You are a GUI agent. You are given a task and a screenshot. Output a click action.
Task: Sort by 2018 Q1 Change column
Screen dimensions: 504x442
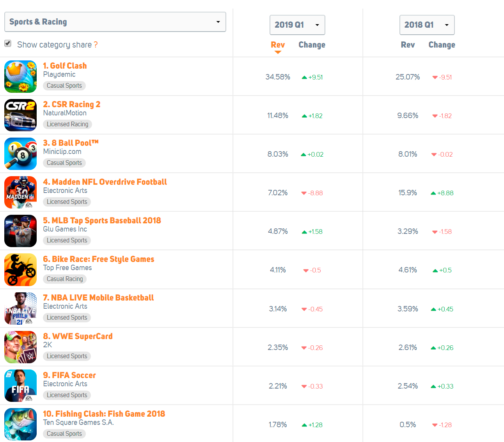[x=442, y=45]
